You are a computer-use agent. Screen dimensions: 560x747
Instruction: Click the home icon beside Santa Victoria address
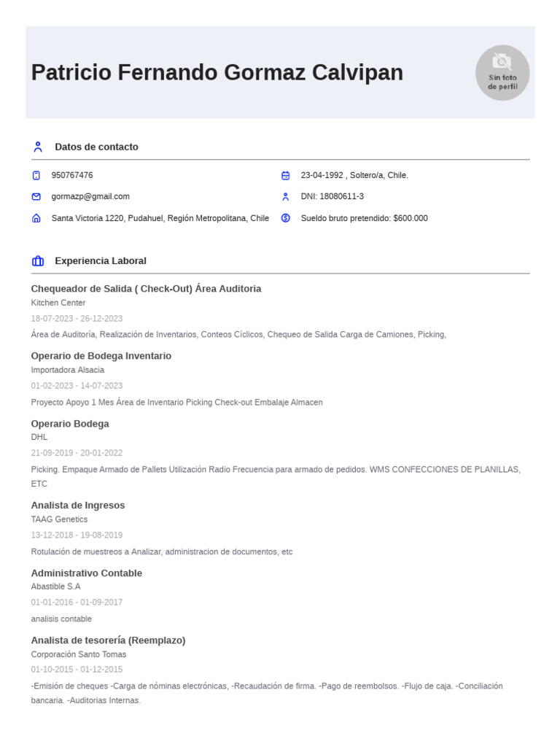(x=36, y=218)
